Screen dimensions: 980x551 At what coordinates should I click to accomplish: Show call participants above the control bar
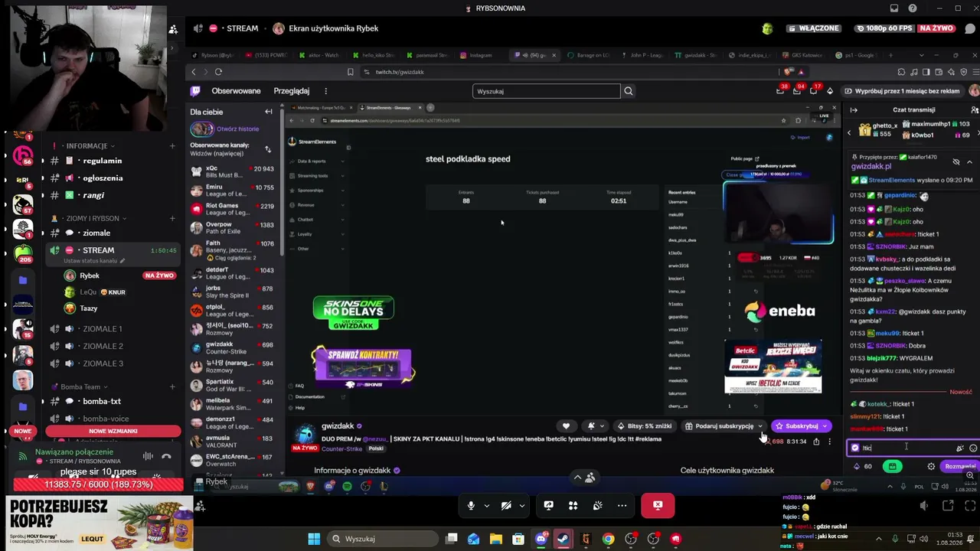tap(584, 478)
